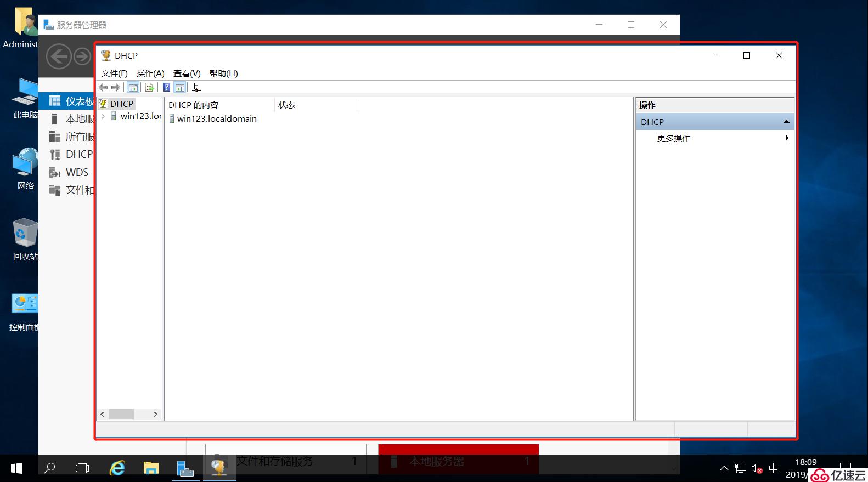Open 此电脑 desktop icon
Image resolution: width=868 pixels, height=482 pixels.
click(x=25, y=99)
